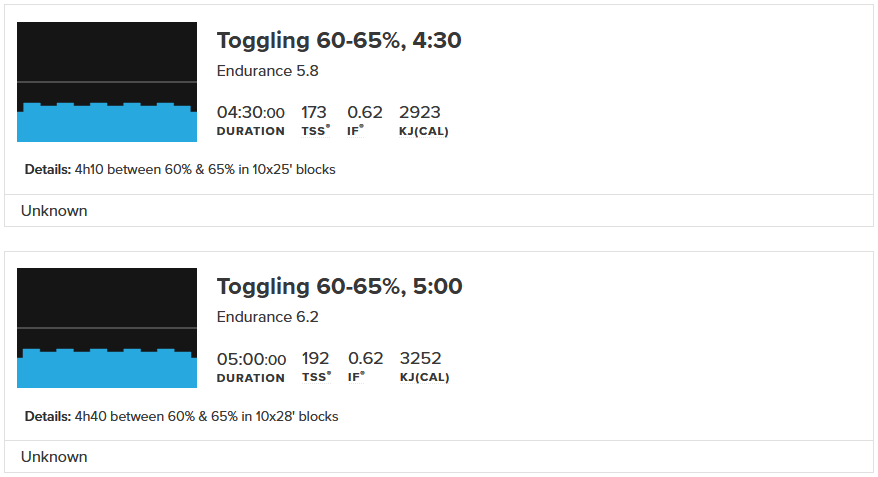Click the 04:30:00 duration value
The image size is (878, 477).
click(251, 113)
